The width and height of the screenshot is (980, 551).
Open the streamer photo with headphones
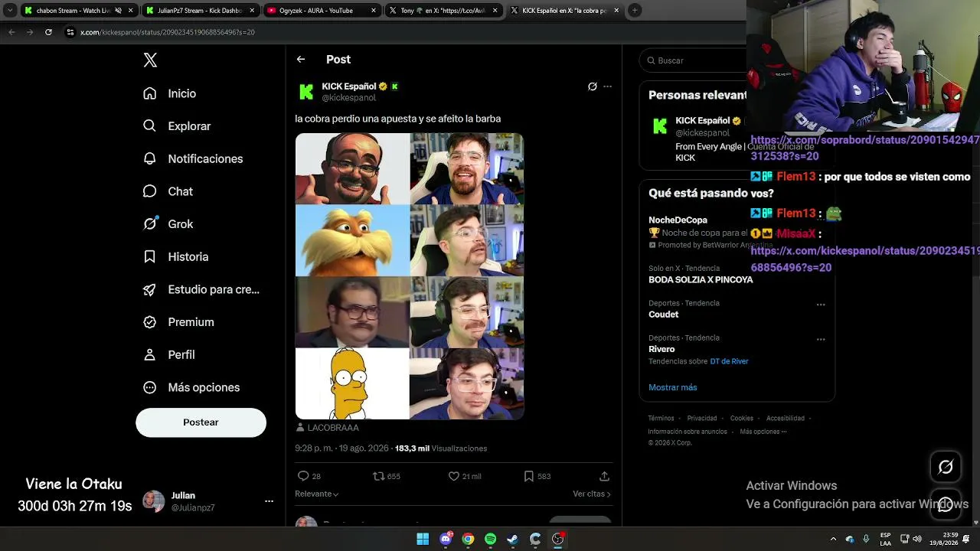(x=467, y=312)
